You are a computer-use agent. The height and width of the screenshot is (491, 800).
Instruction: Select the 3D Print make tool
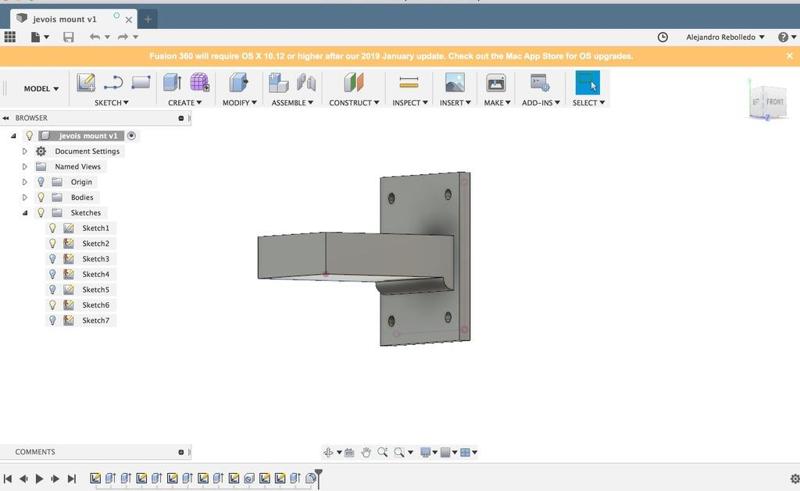pyautogui.click(x=495, y=83)
